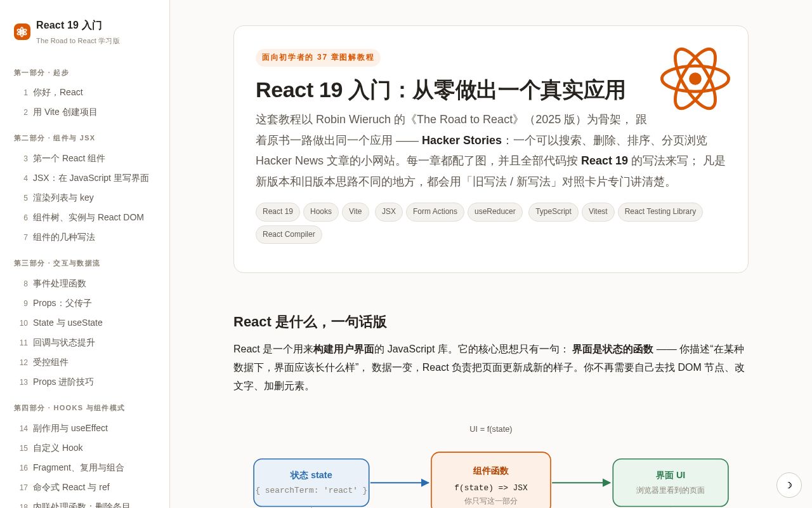Open chapter 14 副作用与 useEffect
The width and height of the screenshot is (812, 508).
[84, 428]
